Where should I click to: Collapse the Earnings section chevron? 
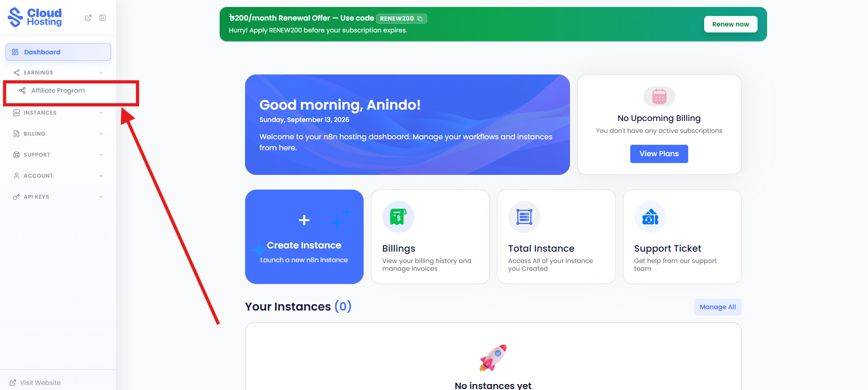[101, 73]
